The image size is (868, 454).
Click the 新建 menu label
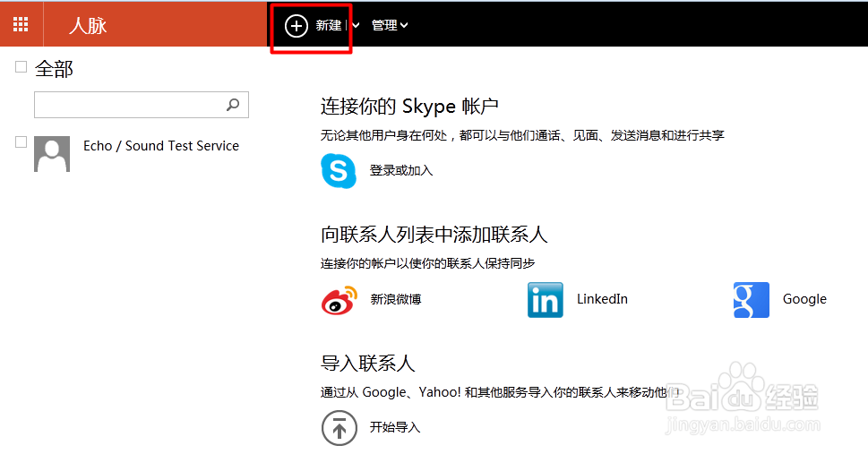click(329, 25)
